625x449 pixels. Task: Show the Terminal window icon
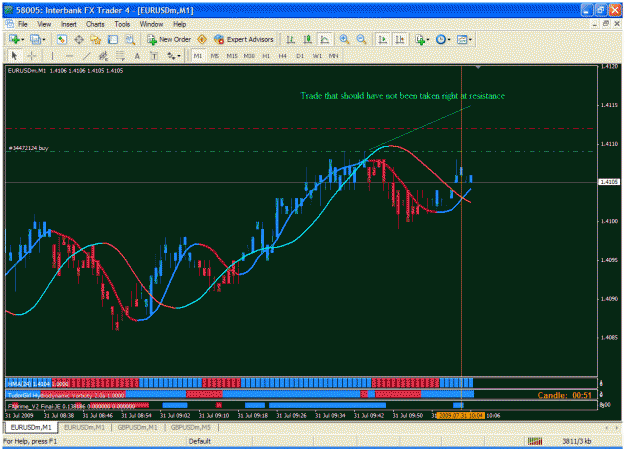113,39
